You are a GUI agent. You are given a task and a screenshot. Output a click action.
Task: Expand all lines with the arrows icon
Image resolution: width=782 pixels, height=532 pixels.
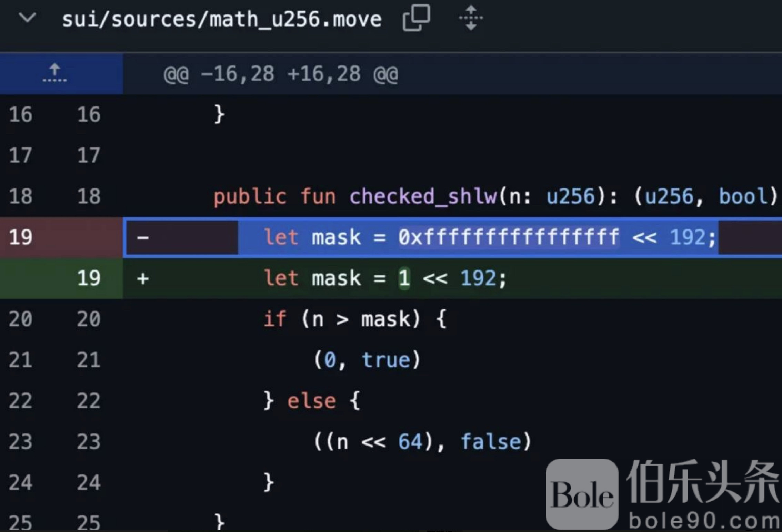(x=471, y=18)
